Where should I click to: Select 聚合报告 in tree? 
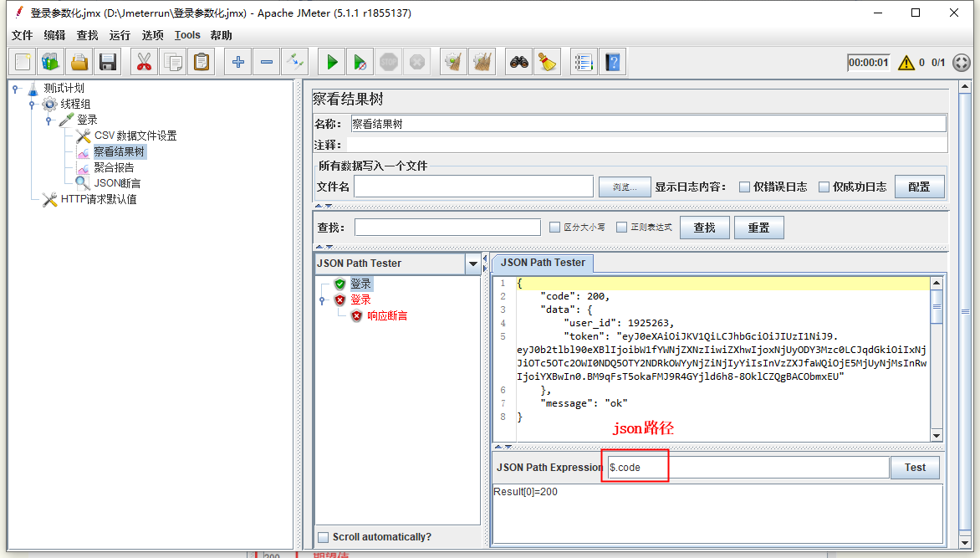(114, 167)
